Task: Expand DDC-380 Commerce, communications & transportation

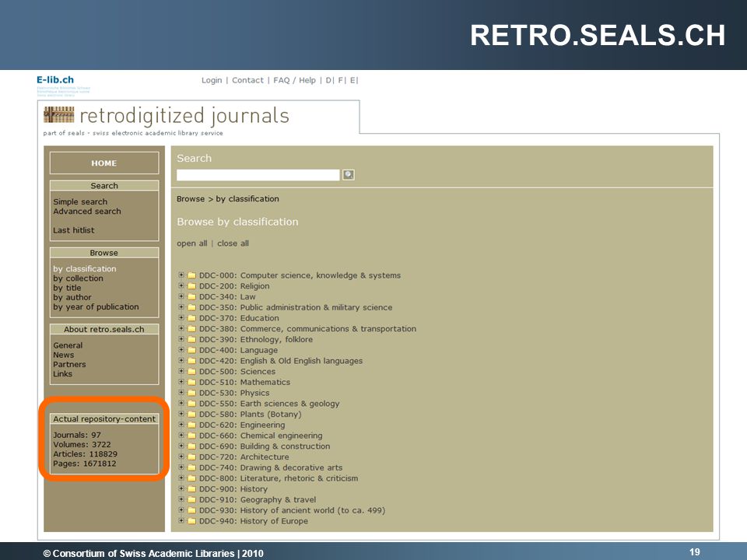Action: (x=181, y=328)
